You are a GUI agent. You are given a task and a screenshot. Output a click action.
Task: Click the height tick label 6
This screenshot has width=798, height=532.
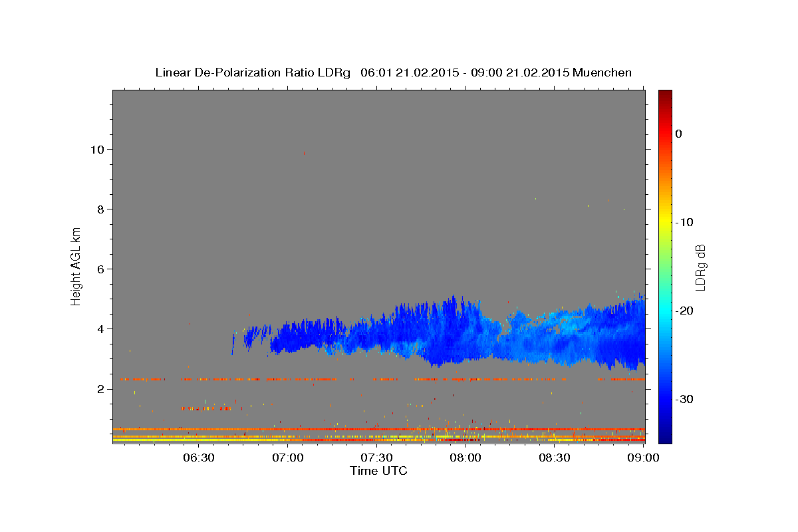point(99,269)
